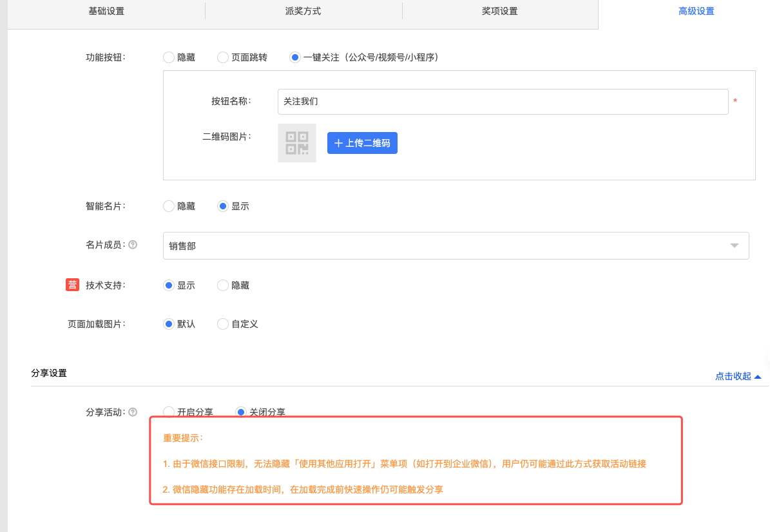Collapse 分享设置 via 点击收起

[x=738, y=376]
